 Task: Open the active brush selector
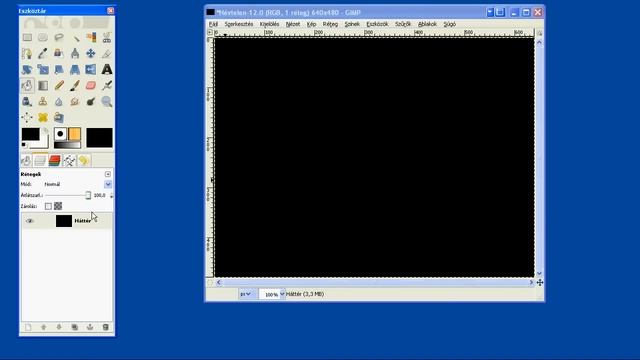click(x=60, y=134)
